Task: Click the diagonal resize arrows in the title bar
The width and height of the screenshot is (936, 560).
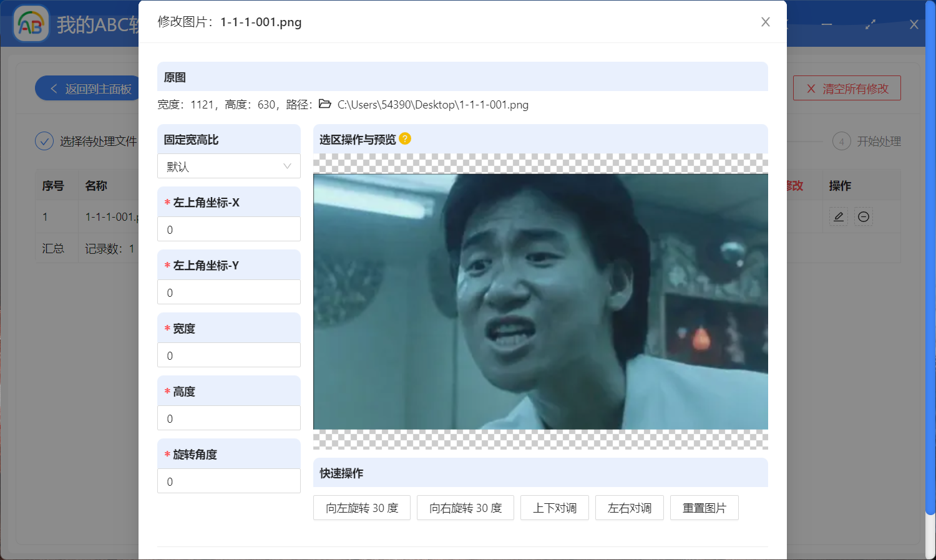Action: (870, 25)
